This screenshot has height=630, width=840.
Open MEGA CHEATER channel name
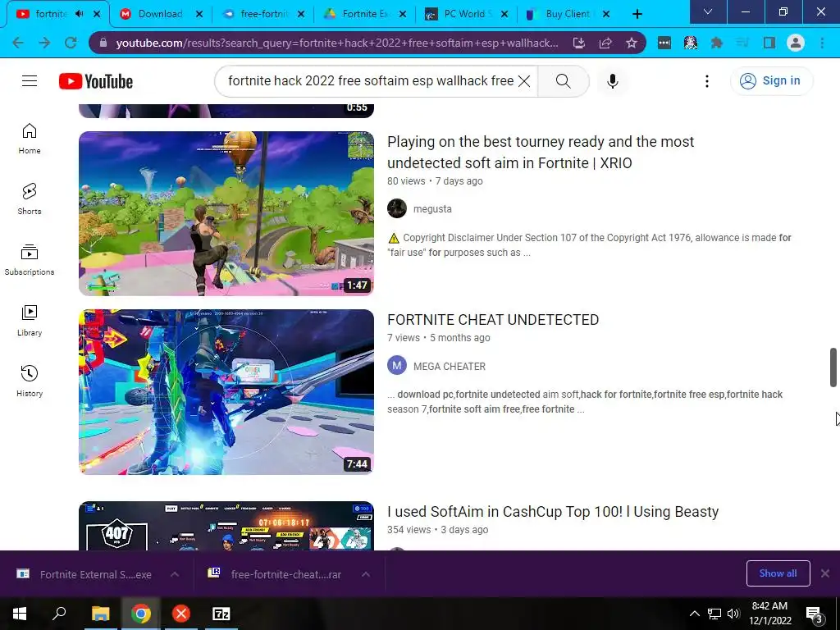click(x=450, y=367)
